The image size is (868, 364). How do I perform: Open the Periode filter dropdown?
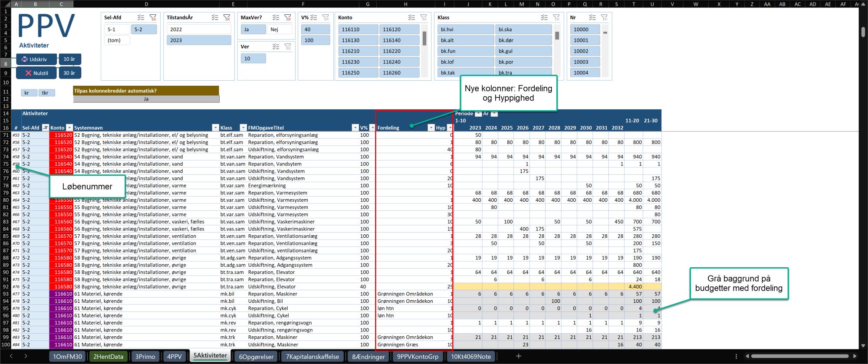(x=478, y=114)
